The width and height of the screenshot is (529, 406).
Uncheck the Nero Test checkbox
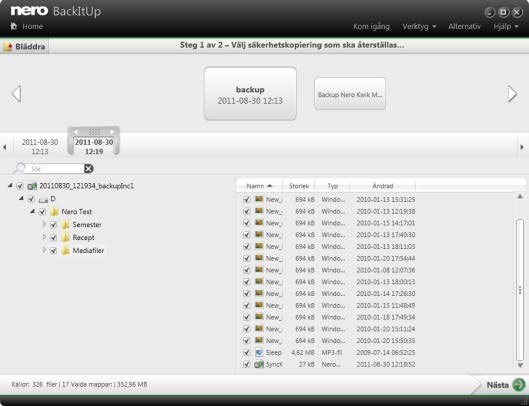(42, 212)
